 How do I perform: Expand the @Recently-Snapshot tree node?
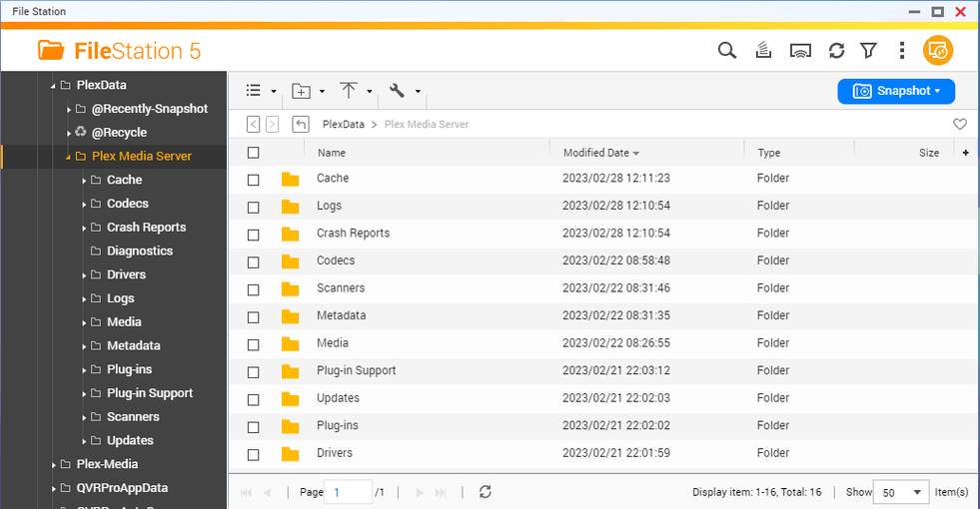pos(69,110)
